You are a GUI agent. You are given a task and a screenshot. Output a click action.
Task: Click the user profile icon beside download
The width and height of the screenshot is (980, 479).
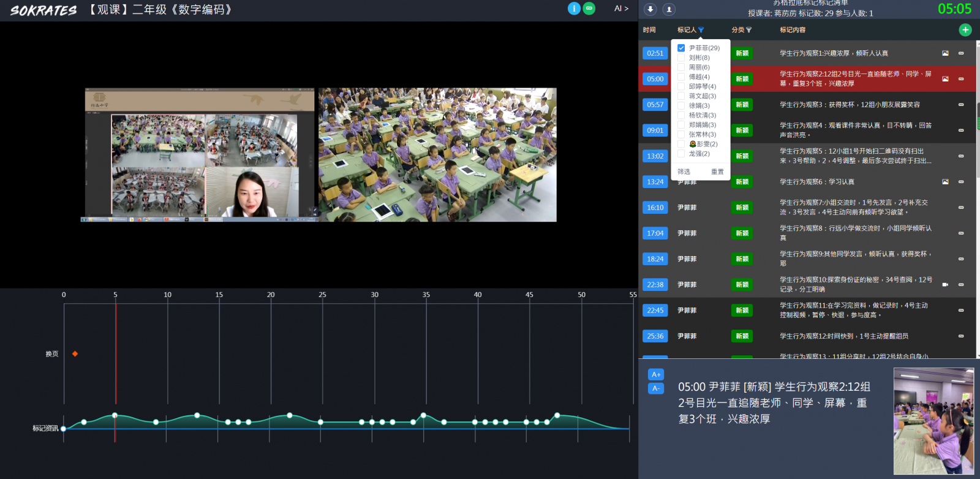click(669, 9)
